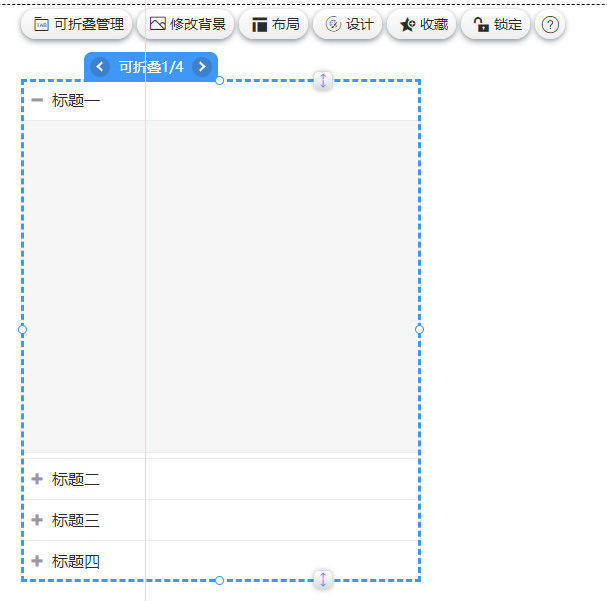Go to previous accordion panel arrow
This screenshot has height=601, width=607.
tap(100, 67)
